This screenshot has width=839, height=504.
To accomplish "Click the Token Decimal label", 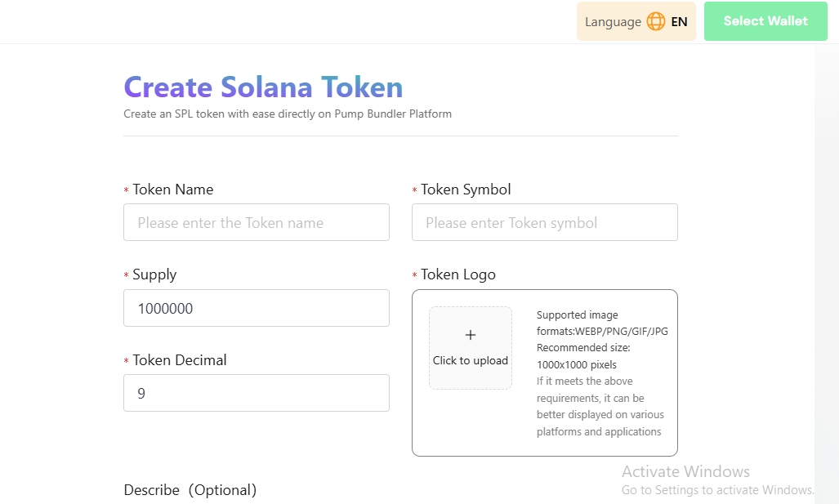I will [x=180, y=360].
